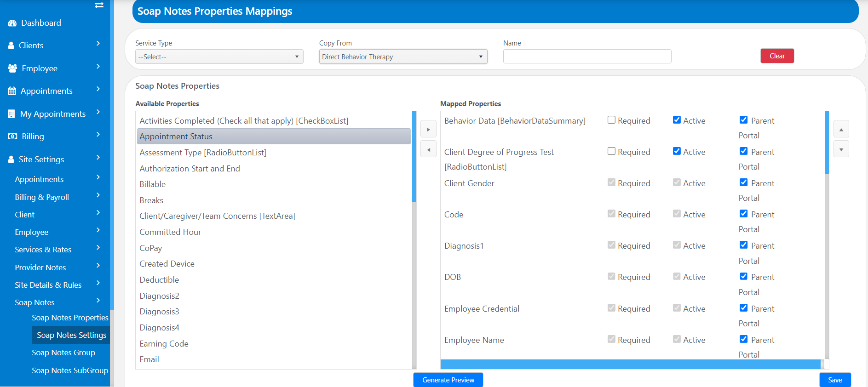Select 'Earning Code' property
The width and height of the screenshot is (868, 387).
tap(274, 344)
